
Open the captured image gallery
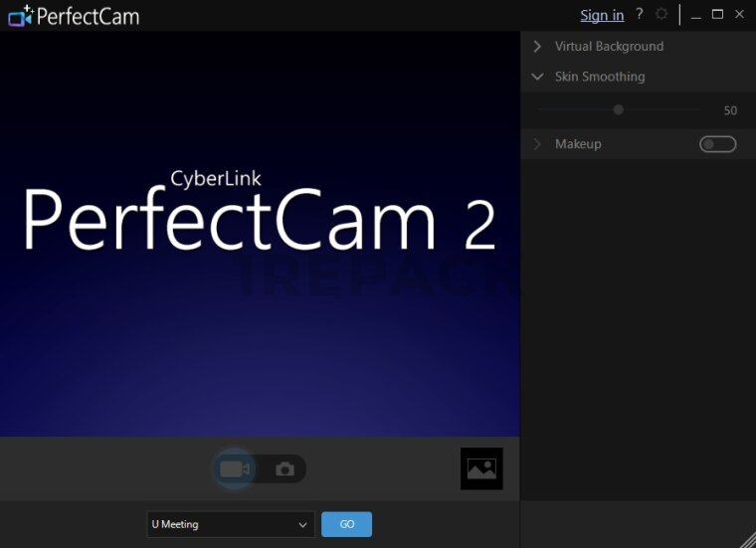(481, 468)
